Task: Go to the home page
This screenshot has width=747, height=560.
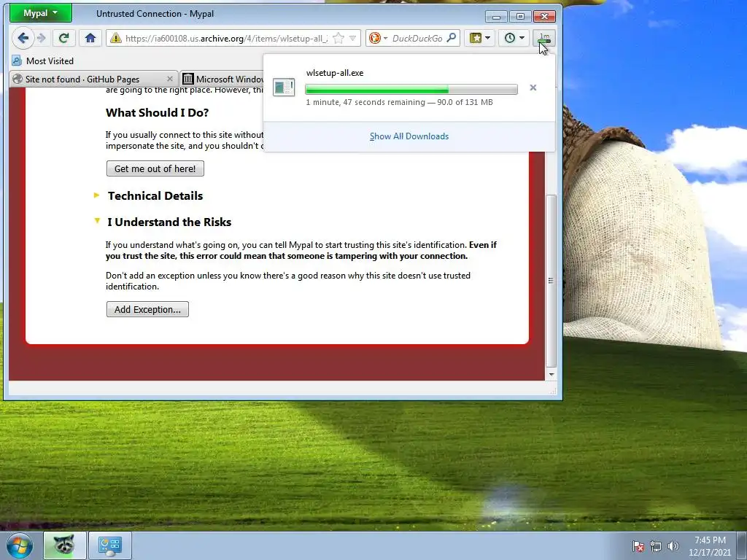Action: tap(90, 38)
